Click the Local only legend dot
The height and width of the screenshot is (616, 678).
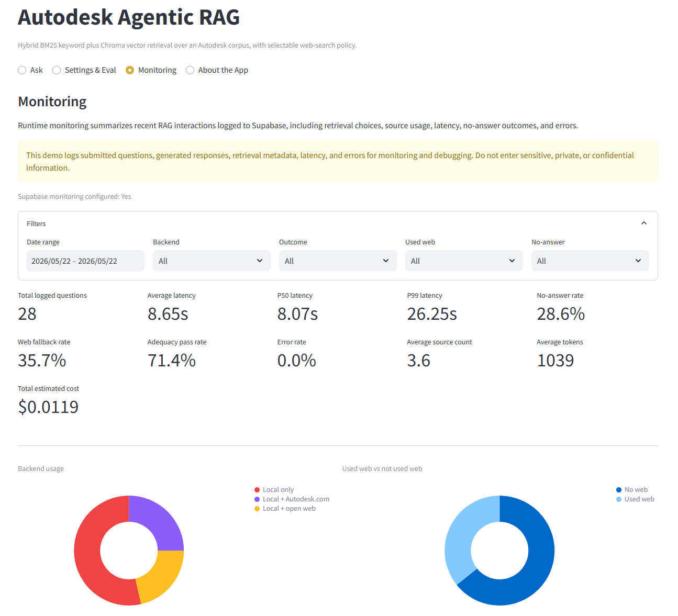coord(257,490)
